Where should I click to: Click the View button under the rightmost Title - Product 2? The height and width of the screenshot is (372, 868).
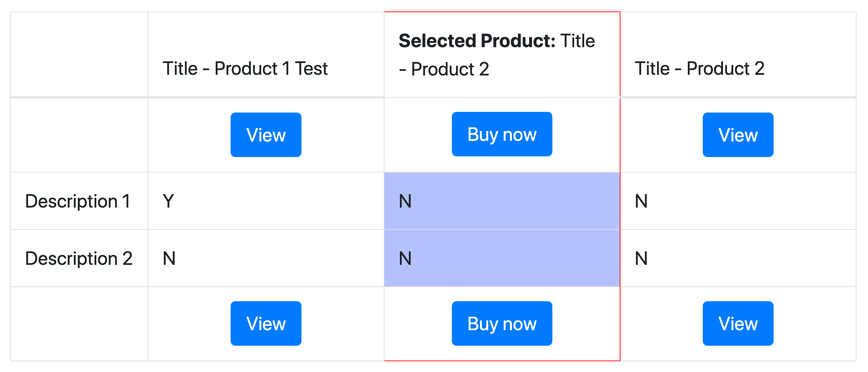point(738,135)
